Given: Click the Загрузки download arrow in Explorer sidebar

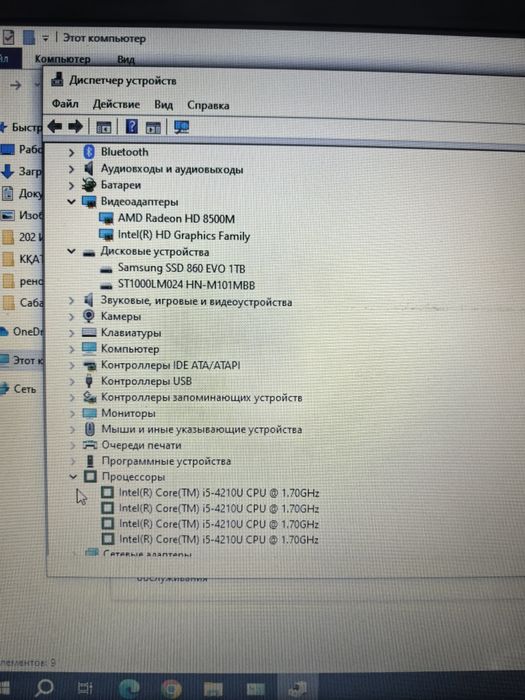Looking at the screenshot, I should coord(7,171).
